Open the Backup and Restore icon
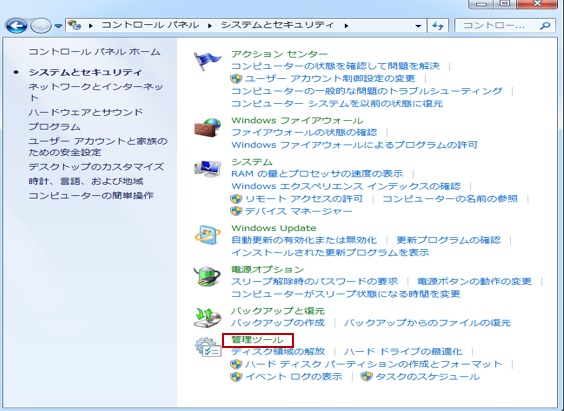This screenshot has width=564, height=411. [207, 317]
